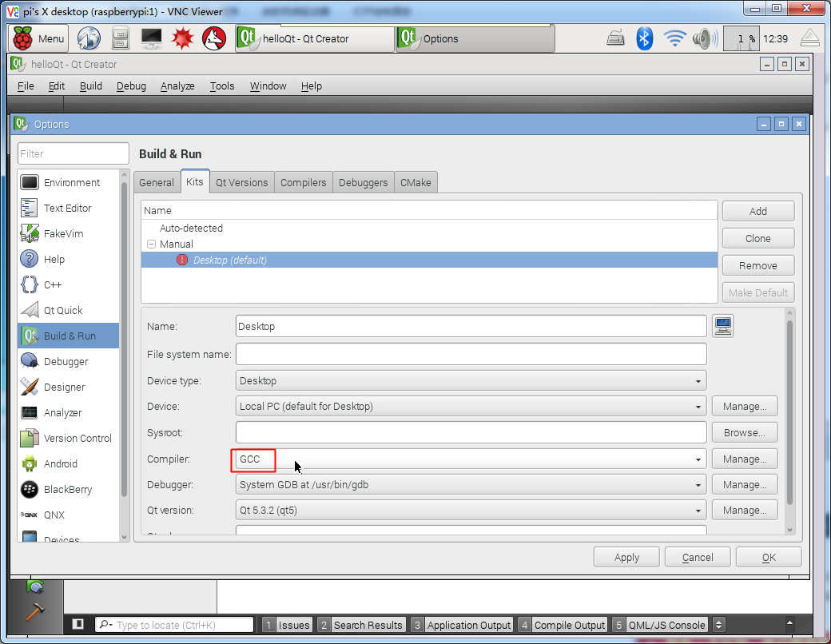Open the Wi-Fi network tray icon
This screenshot has height=644, width=831.
click(x=674, y=38)
